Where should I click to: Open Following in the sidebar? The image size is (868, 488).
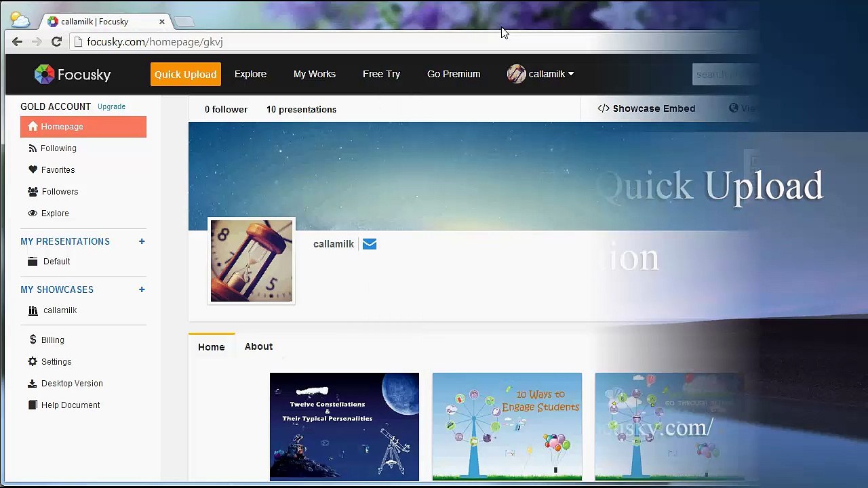tap(58, 148)
